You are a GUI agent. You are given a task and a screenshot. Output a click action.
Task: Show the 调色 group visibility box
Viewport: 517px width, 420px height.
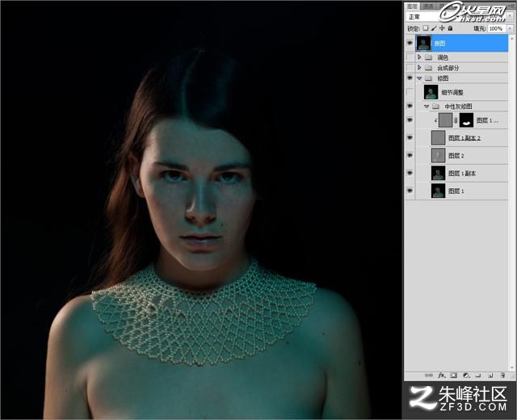[x=410, y=57]
